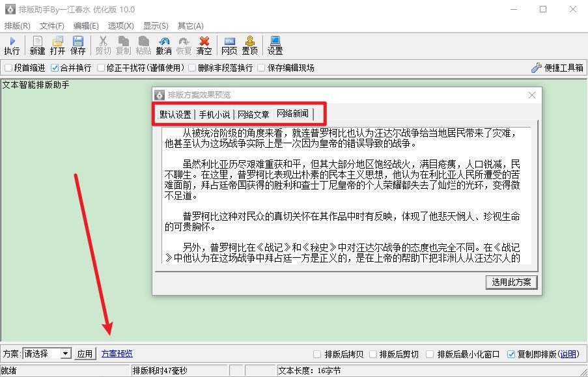Open a file via the 打开 icon

click(57, 45)
